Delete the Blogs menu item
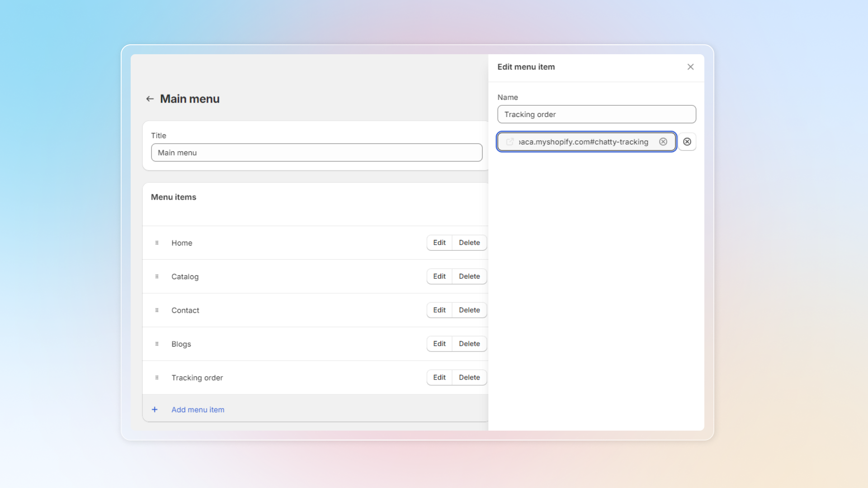 pyautogui.click(x=469, y=344)
